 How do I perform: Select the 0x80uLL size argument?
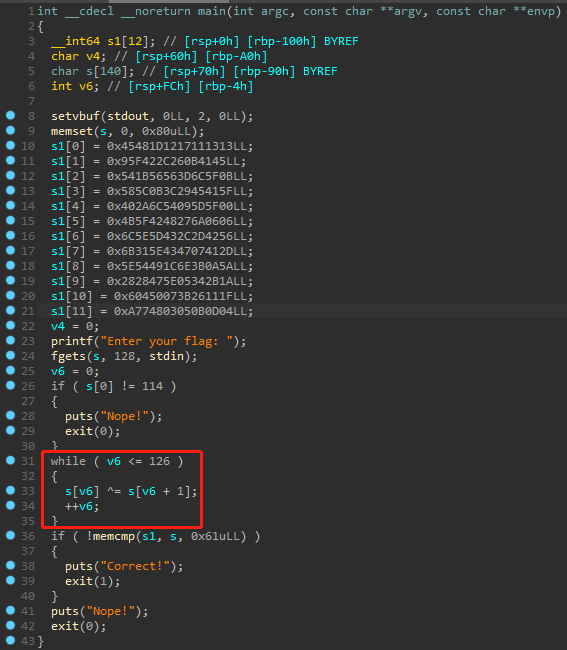coord(166,131)
